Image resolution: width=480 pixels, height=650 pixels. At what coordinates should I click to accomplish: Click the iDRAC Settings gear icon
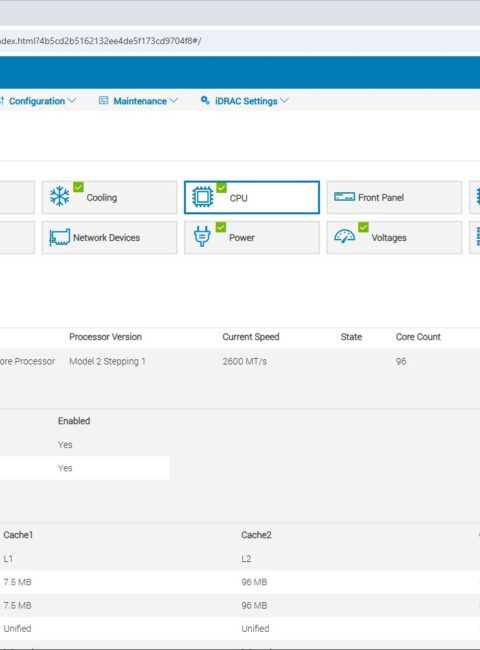tap(205, 100)
